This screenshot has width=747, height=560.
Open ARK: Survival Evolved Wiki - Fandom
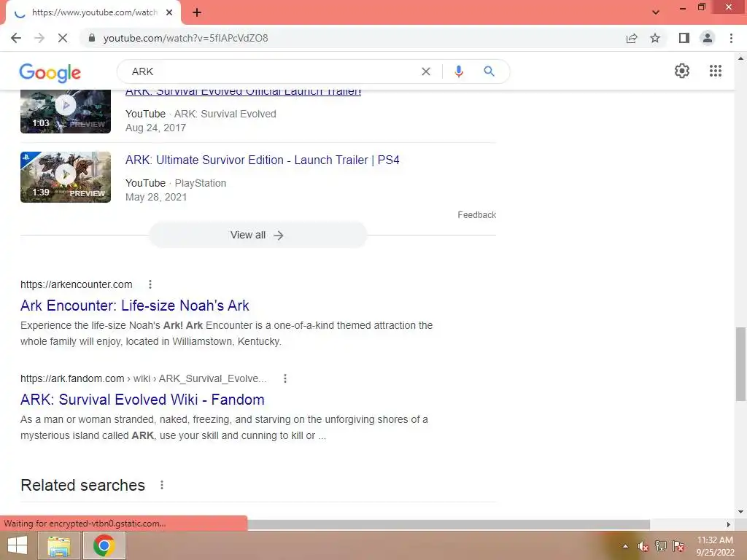[142, 400]
